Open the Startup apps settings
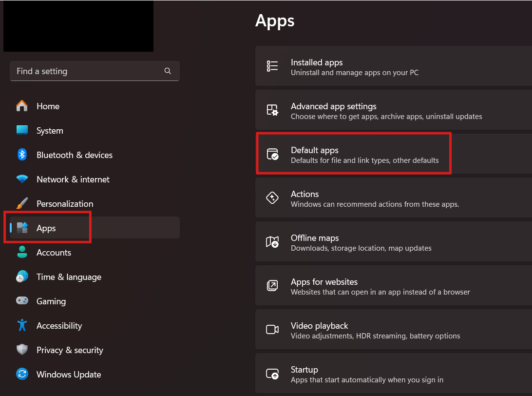Screen dimensions: 532x396 366,374
